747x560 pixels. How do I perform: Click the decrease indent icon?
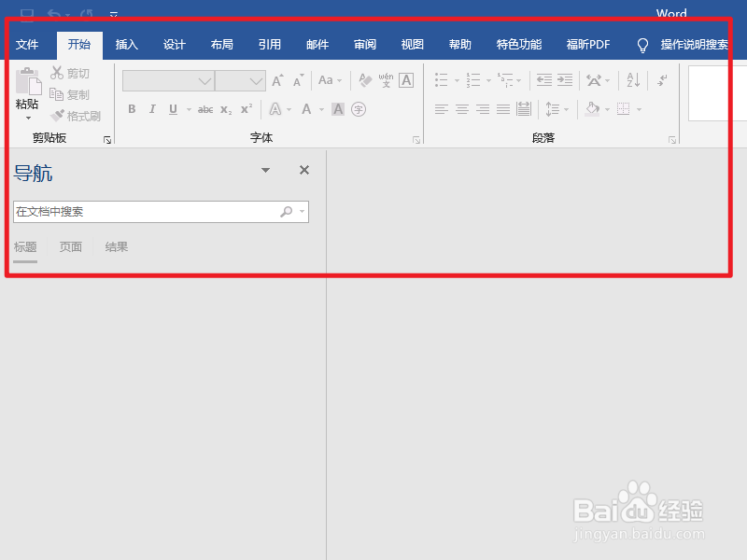(544, 80)
